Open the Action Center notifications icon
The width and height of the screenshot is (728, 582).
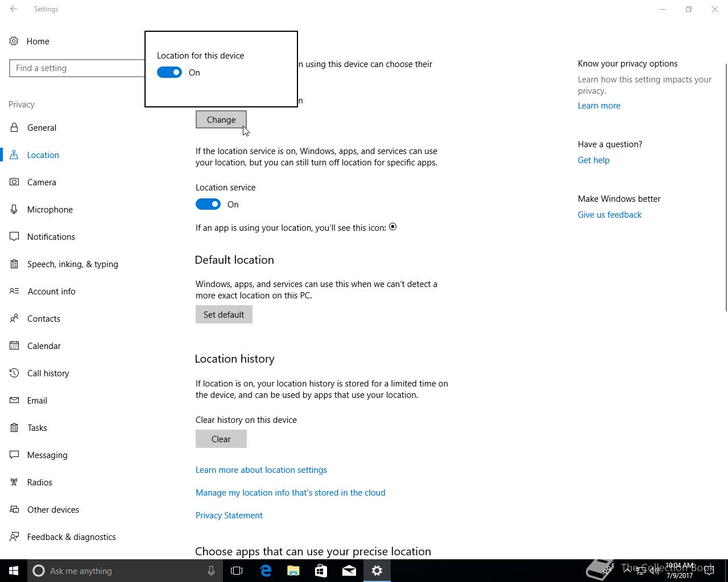click(709, 571)
